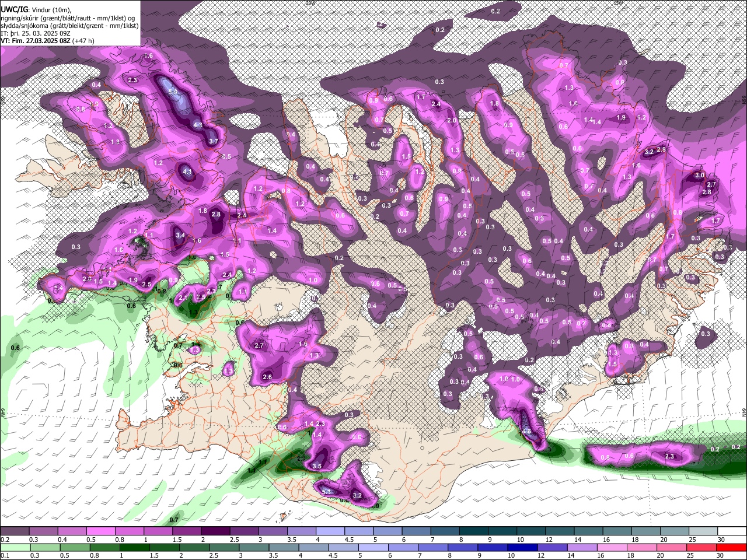Pick the crimson 25 swatch in lower legend
Image resolution: width=747 pixels, height=560 pixels.
[702, 547]
